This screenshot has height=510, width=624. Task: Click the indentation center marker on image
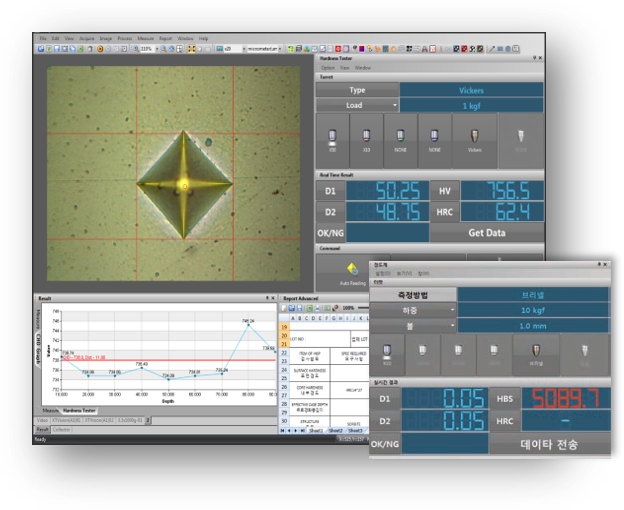pos(185,186)
